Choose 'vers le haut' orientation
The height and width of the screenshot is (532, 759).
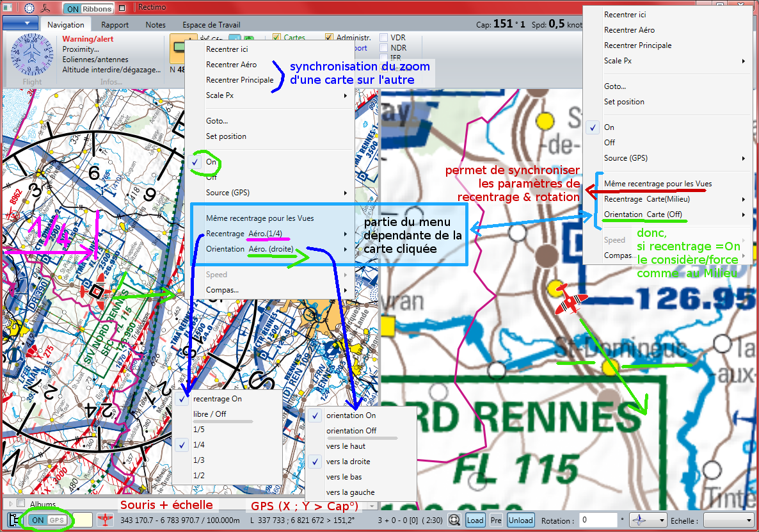pos(361,446)
